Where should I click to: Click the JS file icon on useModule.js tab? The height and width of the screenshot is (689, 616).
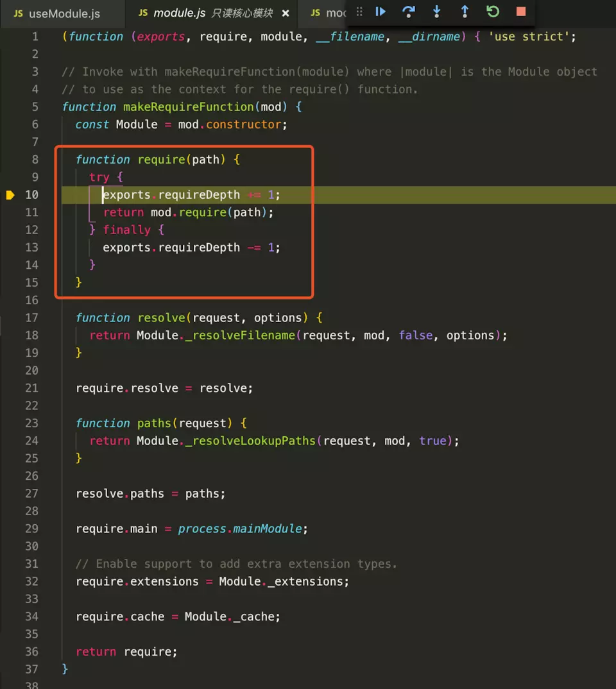[x=18, y=13]
